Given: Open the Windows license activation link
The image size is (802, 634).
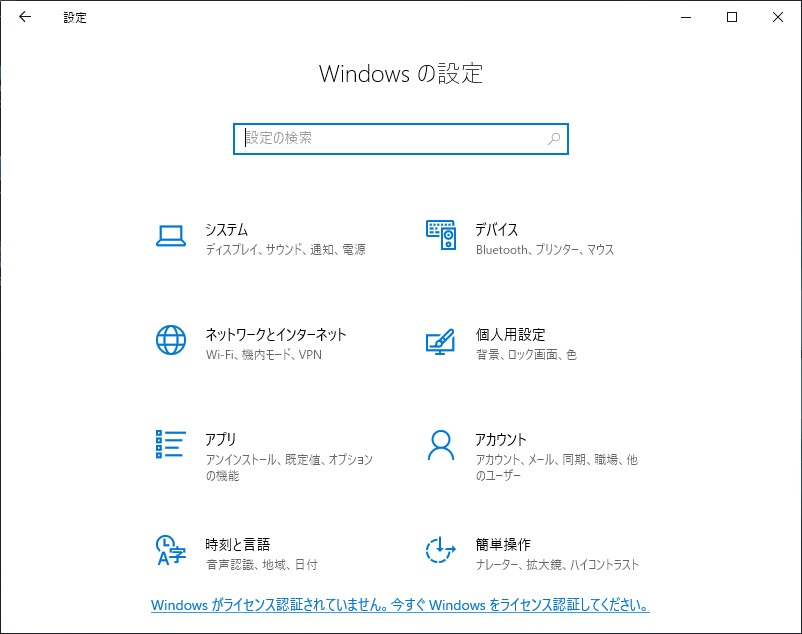Looking at the screenshot, I should tap(400, 605).
